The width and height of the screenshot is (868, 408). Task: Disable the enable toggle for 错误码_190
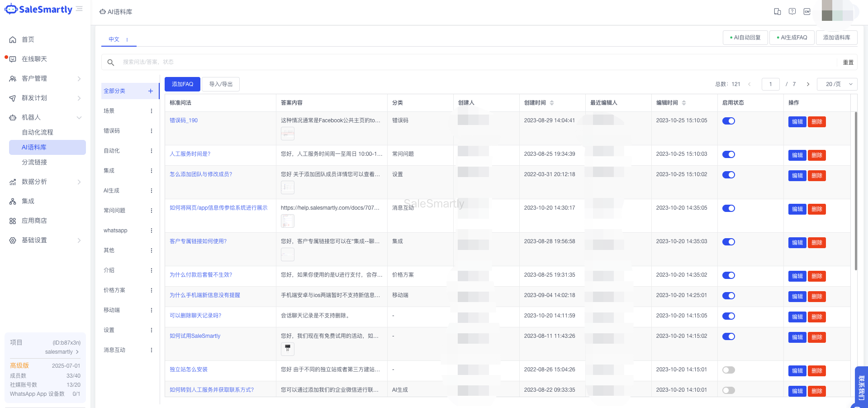(x=728, y=121)
